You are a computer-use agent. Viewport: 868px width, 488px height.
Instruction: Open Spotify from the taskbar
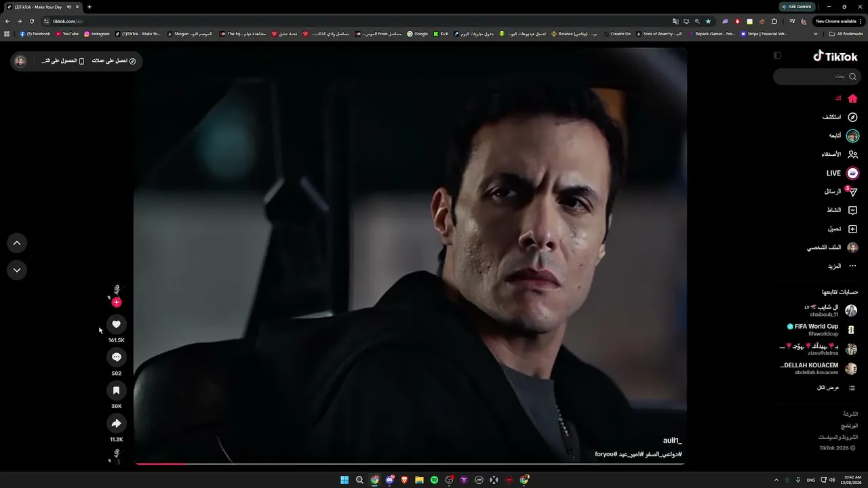[434, 480]
